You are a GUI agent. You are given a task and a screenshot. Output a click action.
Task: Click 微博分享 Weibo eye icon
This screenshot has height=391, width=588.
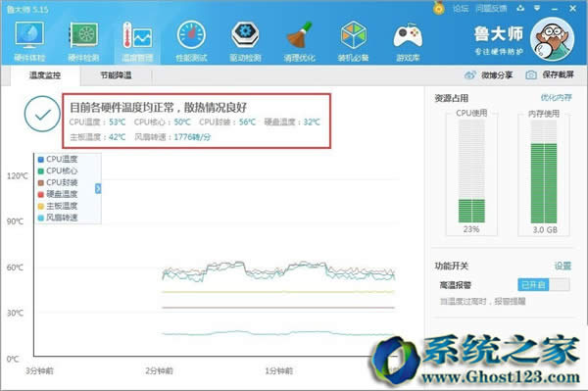click(469, 75)
